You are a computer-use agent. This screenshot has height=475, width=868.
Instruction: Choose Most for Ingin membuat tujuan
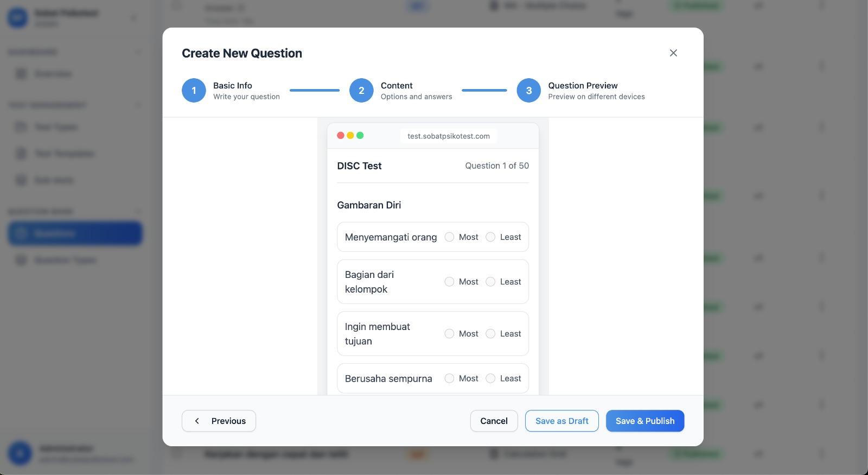pyautogui.click(x=449, y=334)
